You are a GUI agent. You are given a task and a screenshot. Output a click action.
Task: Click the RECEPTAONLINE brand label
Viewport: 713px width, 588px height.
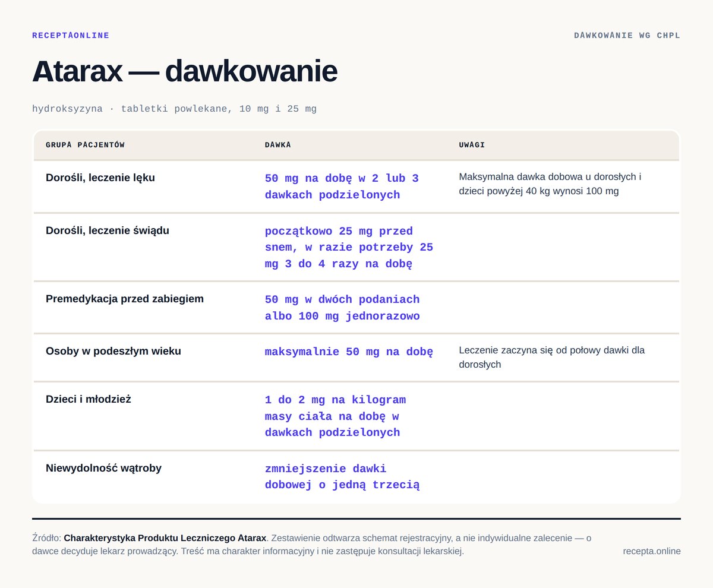(x=71, y=36)
